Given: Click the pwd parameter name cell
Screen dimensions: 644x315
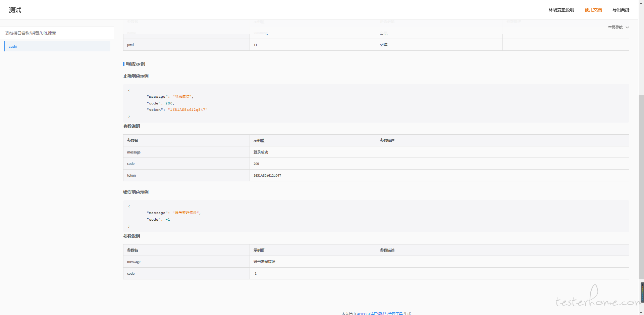Looking at the screenshot, I should [x=186, y=45].
